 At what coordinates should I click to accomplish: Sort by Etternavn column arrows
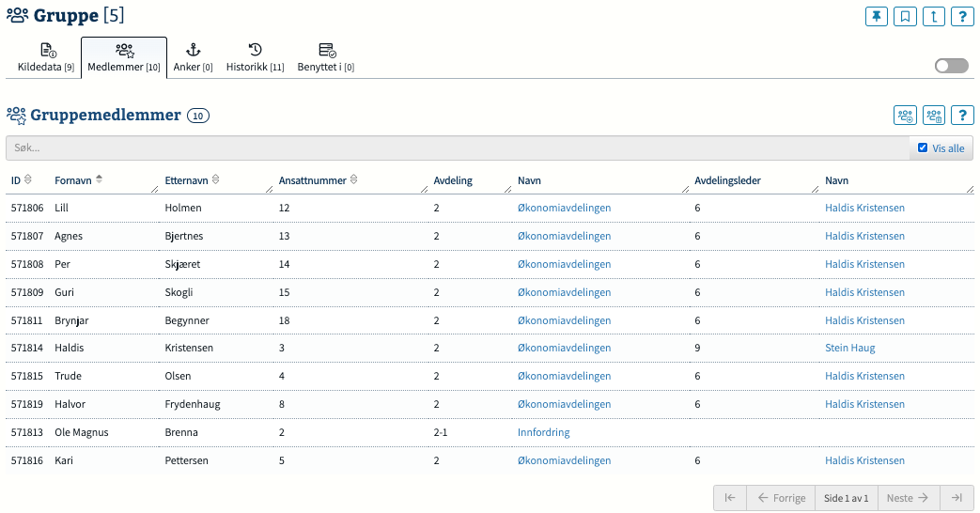click(x=215, y=180)
